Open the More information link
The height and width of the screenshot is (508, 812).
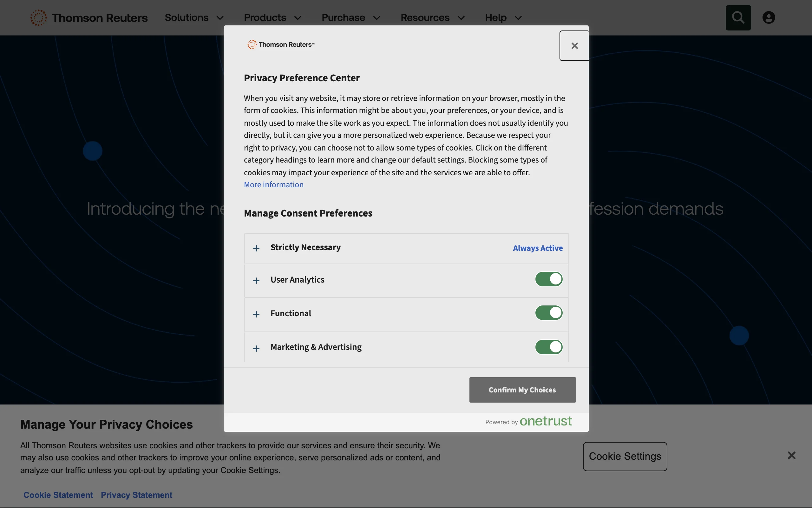click(x=273, y=185)
